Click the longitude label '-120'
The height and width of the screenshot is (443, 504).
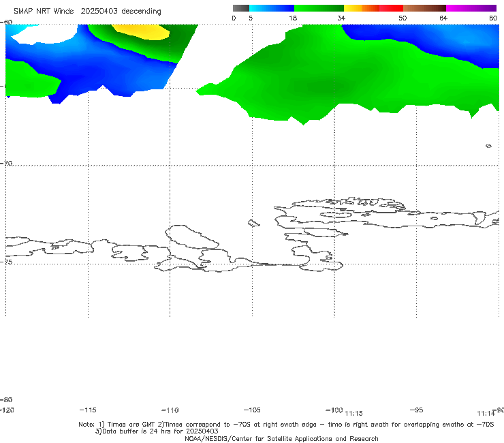coord(7,410)
